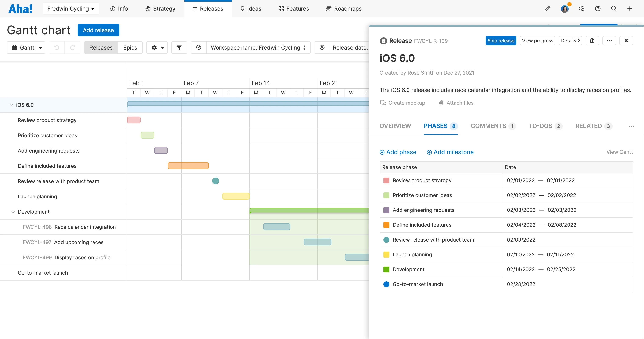Viewport: 644px width, 339px height.
Task: Switch view toggle to Epics
Action: (x=130, y=47)
